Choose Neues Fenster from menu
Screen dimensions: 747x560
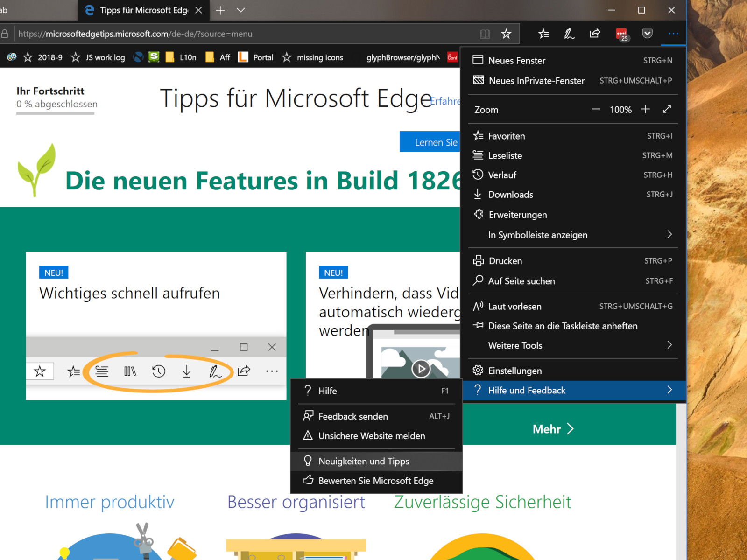573,60
